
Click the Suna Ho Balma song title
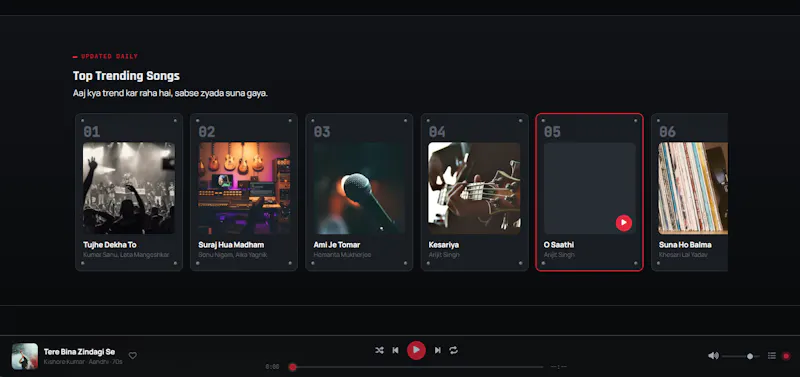click(x=685, y=245)
